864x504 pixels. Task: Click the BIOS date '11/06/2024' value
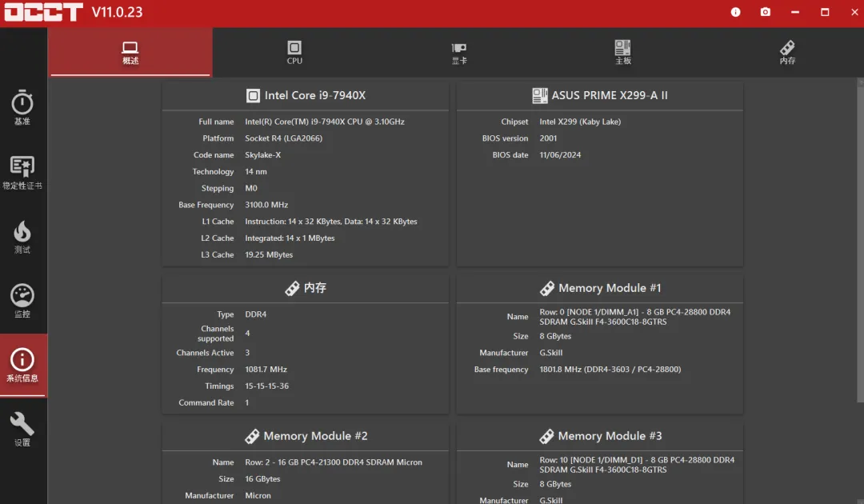point(560,154)
